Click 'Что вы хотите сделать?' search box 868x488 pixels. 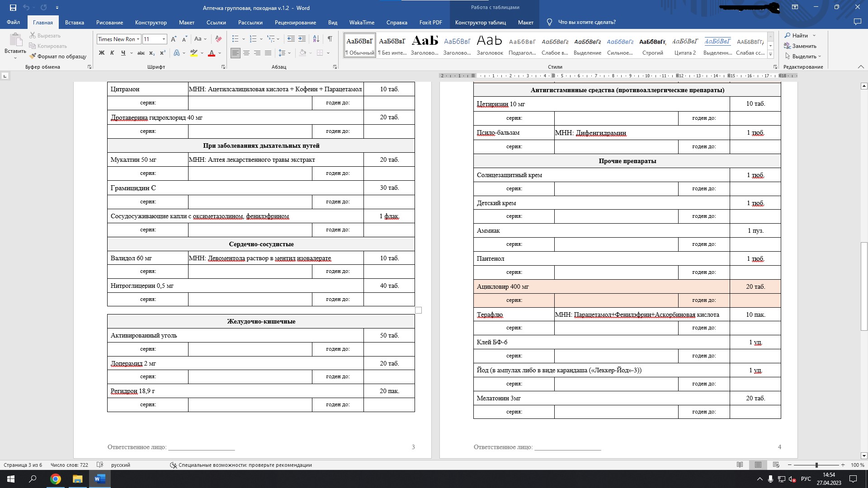click(587, 22)
